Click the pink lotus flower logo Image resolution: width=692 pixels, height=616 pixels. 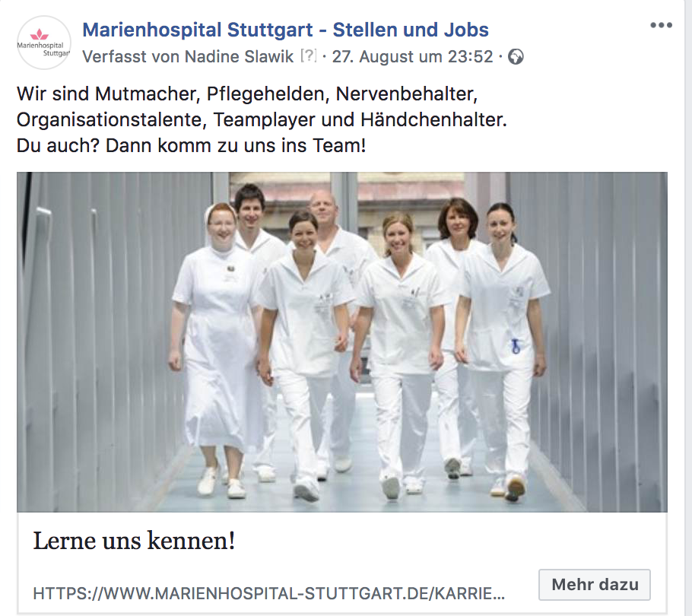39,34
